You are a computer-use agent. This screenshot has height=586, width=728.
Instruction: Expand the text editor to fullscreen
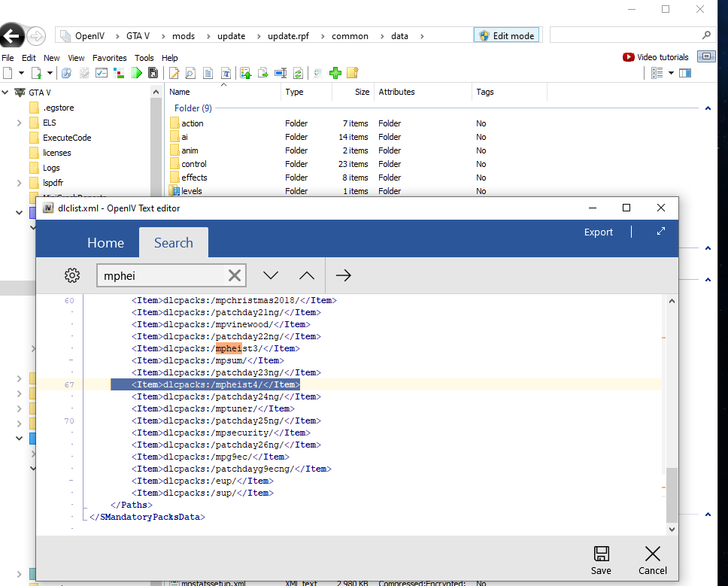click(x=661, y=232)
